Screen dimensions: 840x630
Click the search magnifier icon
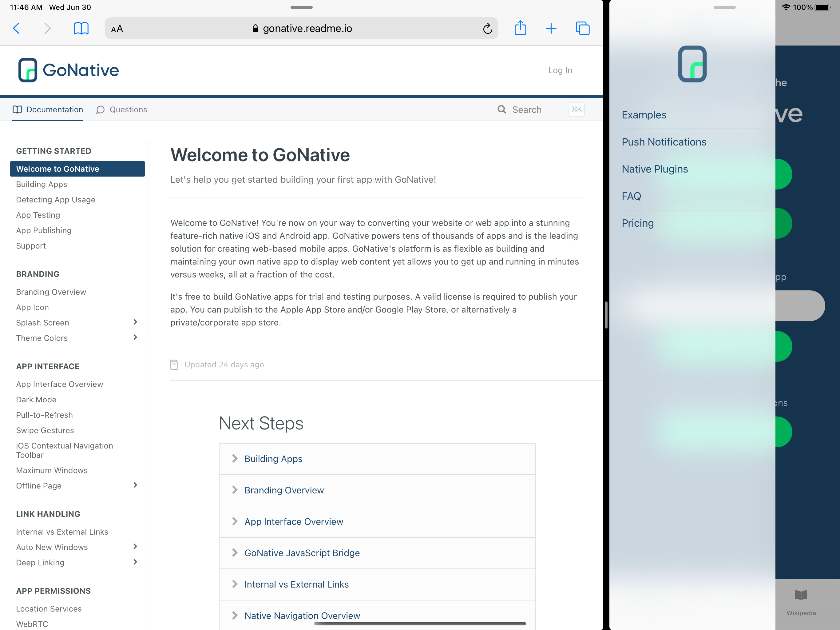click(x=502, y=110)
